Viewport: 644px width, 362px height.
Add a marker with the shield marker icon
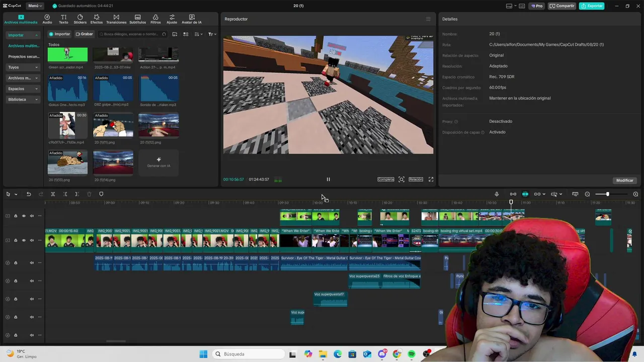click(x=101, y=194)
